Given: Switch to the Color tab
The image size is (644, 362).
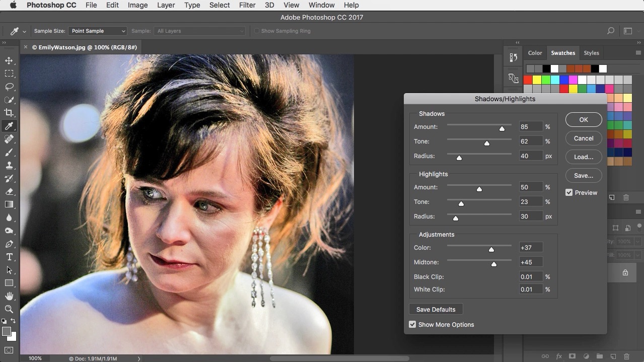Looking at the screenshot, I should click(535, 52).
